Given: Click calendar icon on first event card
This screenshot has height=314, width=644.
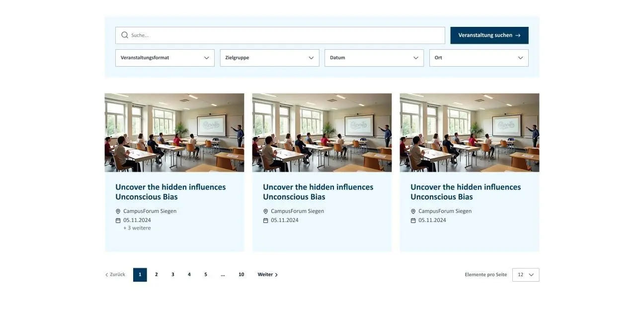Looking at the screenshot, I should tap(118, 220).
